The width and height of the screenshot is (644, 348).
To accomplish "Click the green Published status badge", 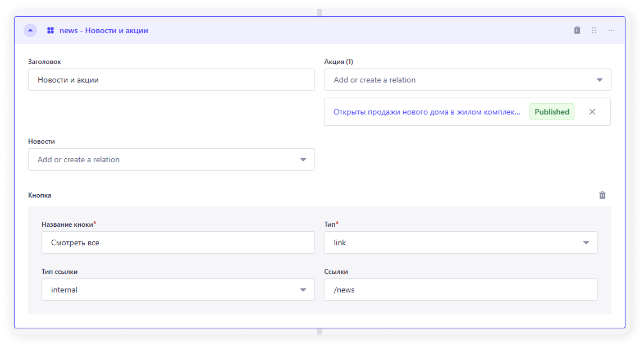I will pyautogui.click(x=551, y=112).
